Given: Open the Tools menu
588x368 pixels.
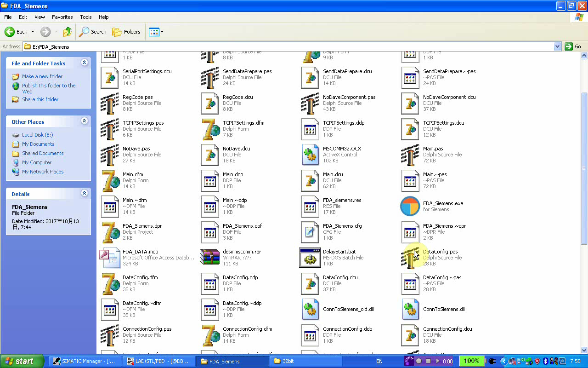Looking at the screenshot, I should (86, 17).
